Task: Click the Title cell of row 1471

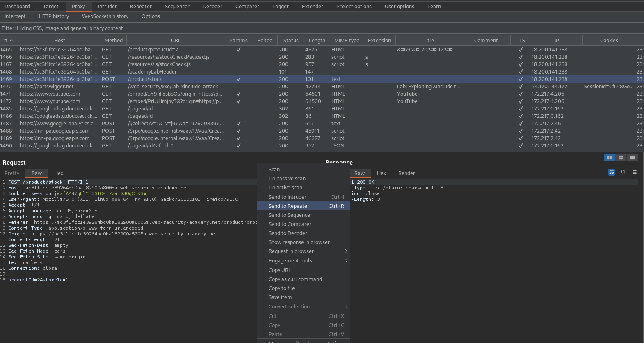Action: (x=428, y=94)
